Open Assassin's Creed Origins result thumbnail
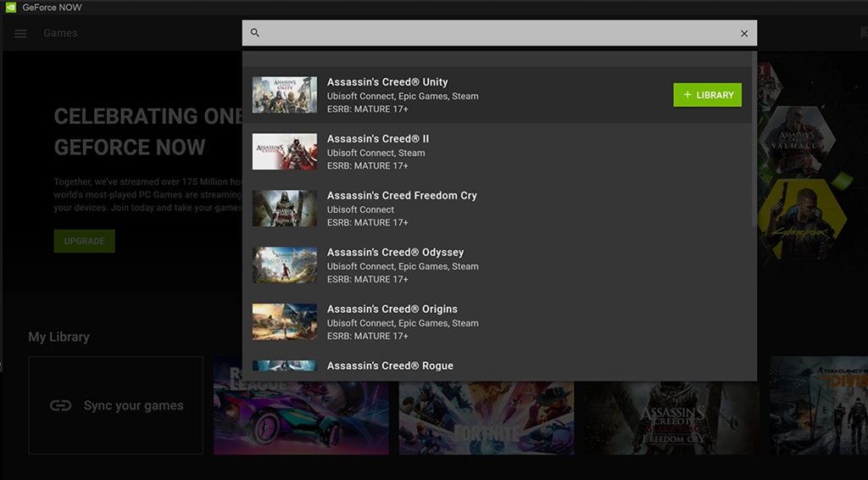 [285, 321]
